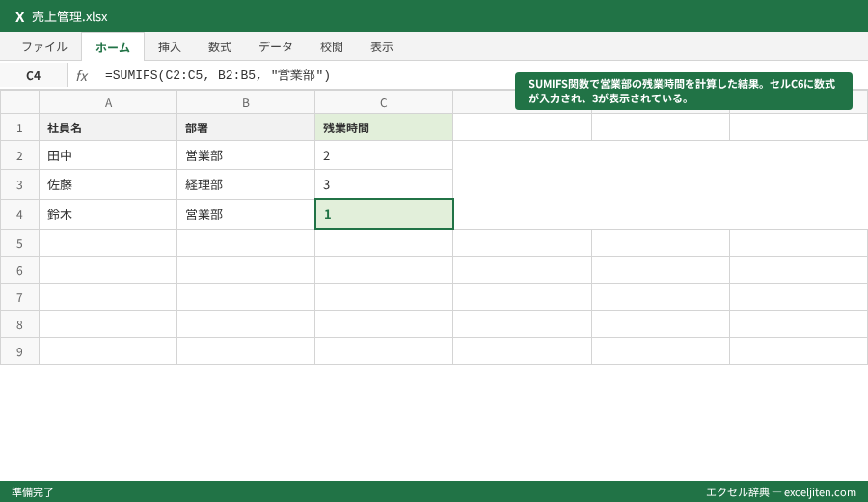Select 営業部 cell in 鈴木's row
Image resolution: width=868 pixels, height=502 pixels.
point(246,214)
